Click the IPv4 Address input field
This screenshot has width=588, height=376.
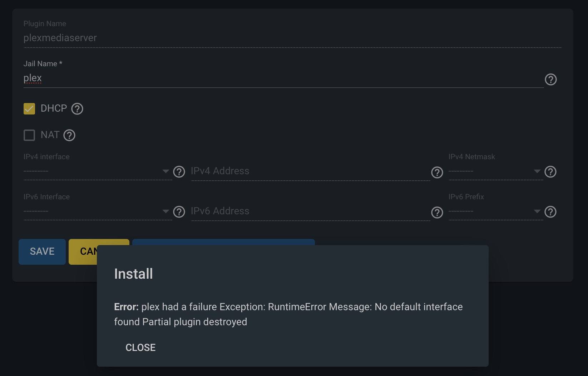[310, 171]
